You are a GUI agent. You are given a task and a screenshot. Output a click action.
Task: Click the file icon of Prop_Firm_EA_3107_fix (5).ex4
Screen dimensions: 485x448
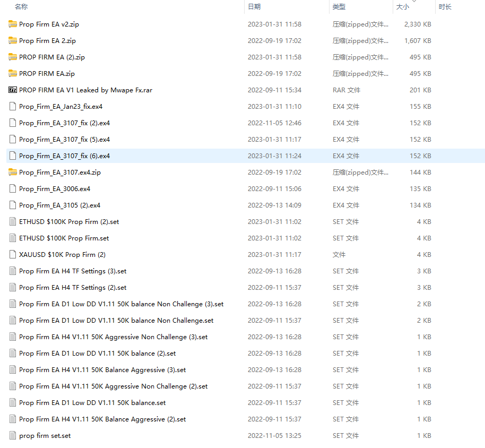click(13, 139)
